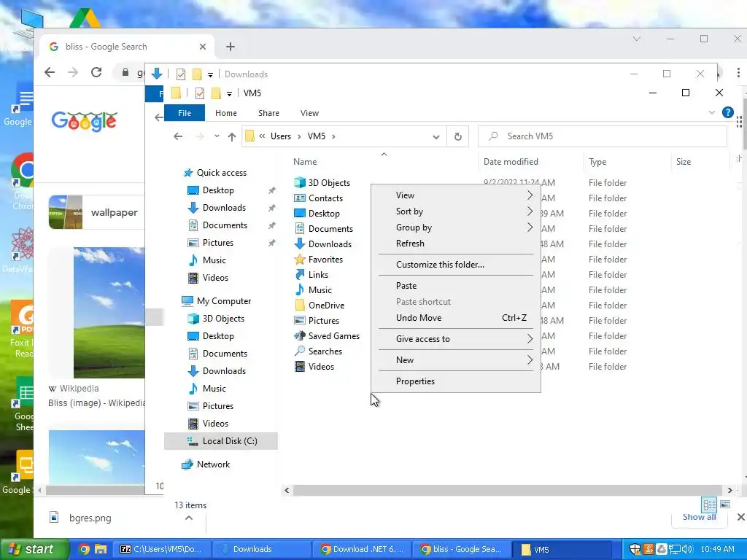
Task: Click the refresh button beside address bar
Action: click(458, 136)
